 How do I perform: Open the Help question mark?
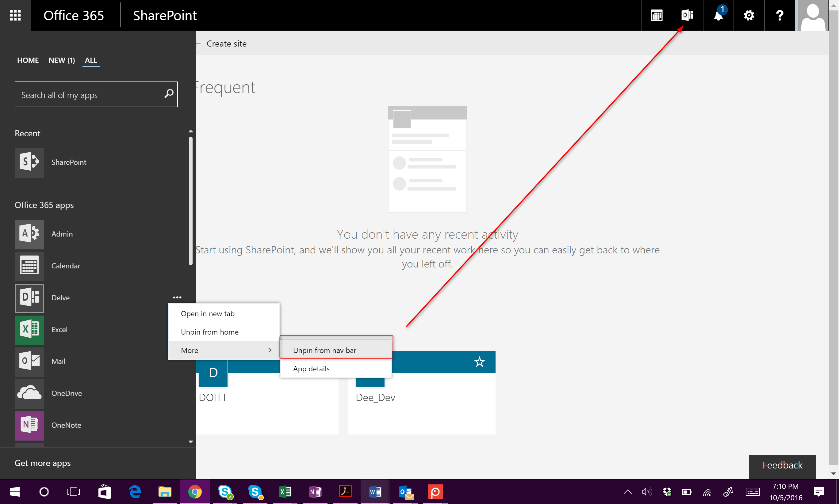780,15
